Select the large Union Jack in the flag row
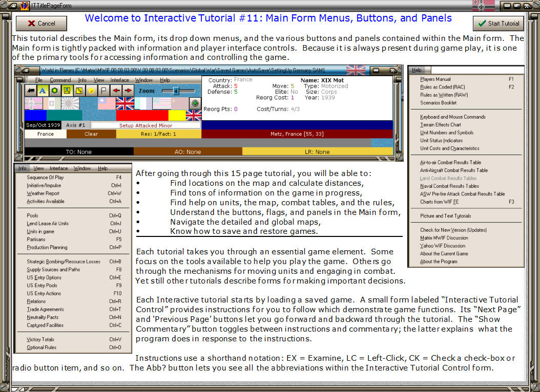The height and width of the screenshot is (392, 540). tap(125, 103)
